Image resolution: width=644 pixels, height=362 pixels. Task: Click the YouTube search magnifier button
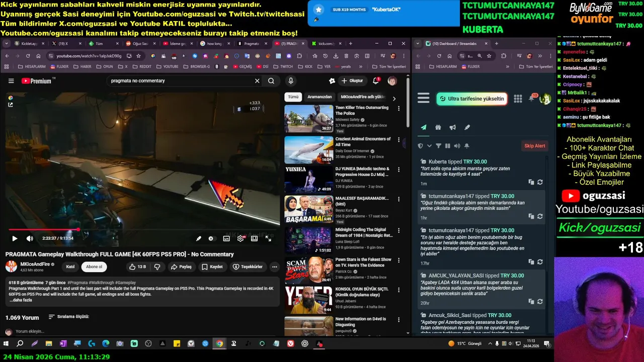[271, 80]
